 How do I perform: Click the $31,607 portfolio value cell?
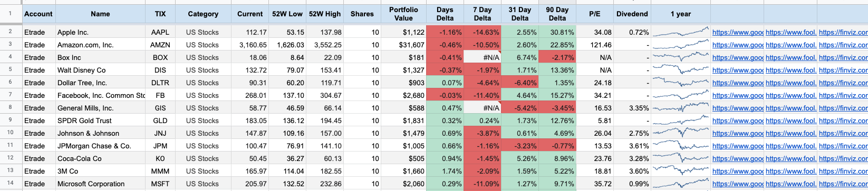click(x=403, y=45)
